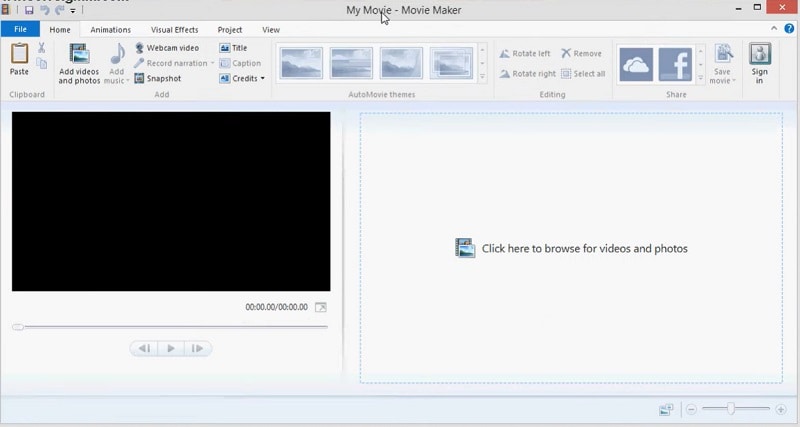Show next row of AutoMovie themes

coord(482,64)
